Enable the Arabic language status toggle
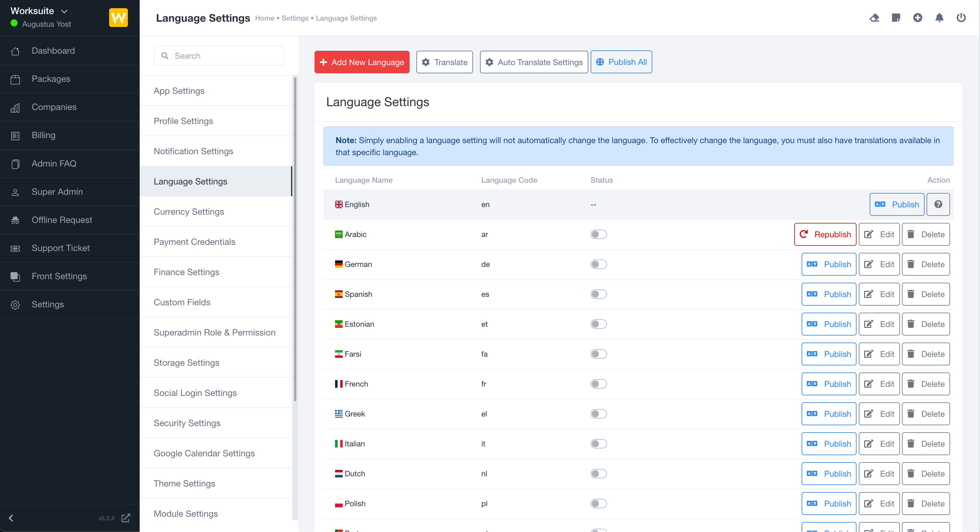 [x=599, y=234]
